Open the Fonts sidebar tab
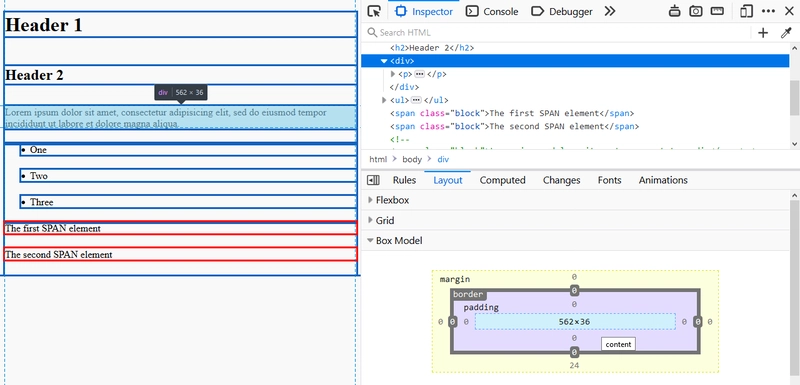This screenshot has width=800, height=385. click(610, 180)
